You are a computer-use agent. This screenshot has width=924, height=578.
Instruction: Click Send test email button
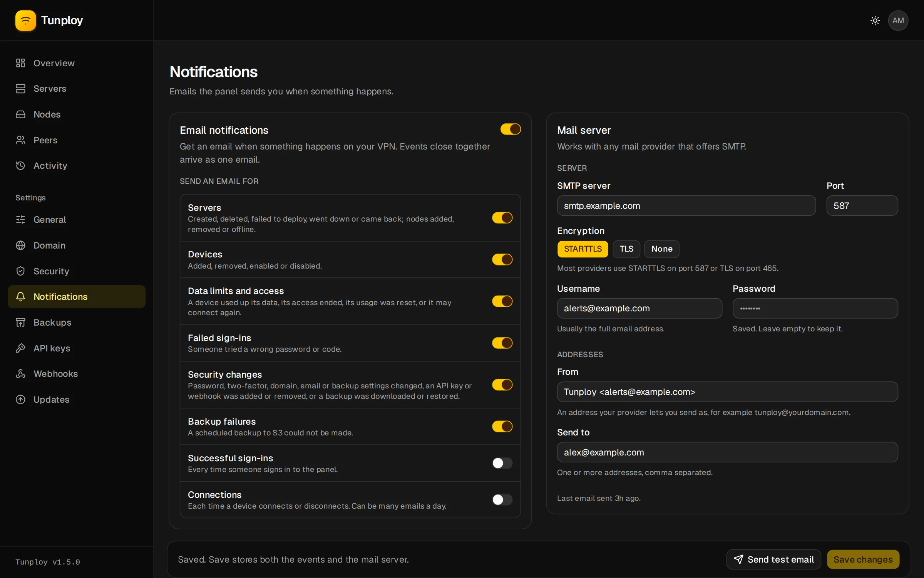tap(773, 560)
